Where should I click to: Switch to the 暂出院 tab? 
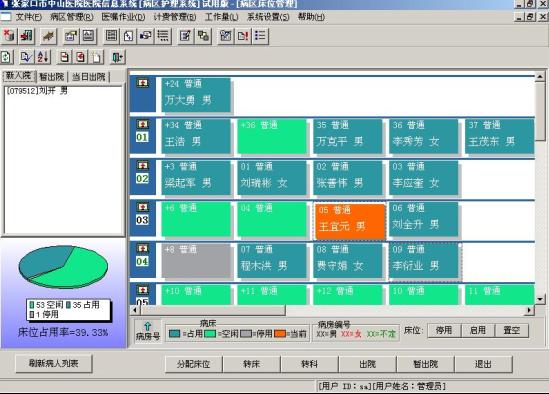coord(51,77)
